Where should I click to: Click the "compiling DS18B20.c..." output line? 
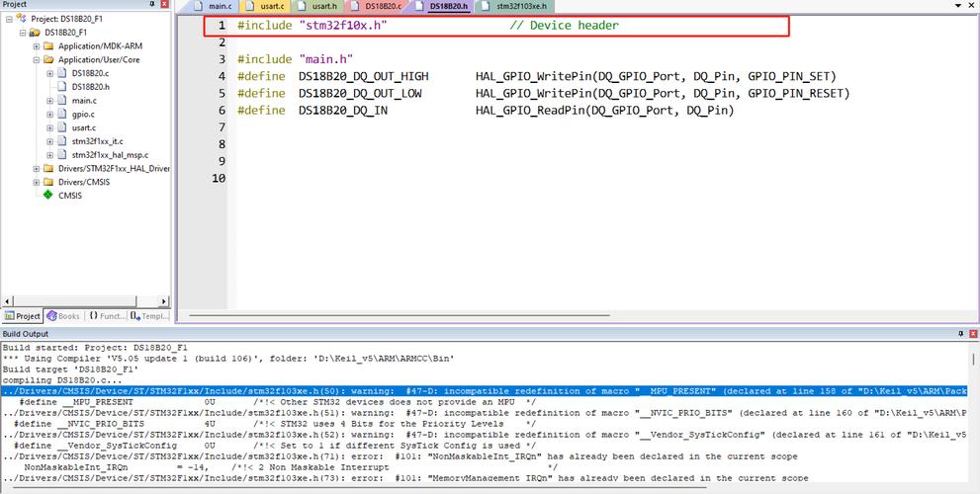[62, 379]
